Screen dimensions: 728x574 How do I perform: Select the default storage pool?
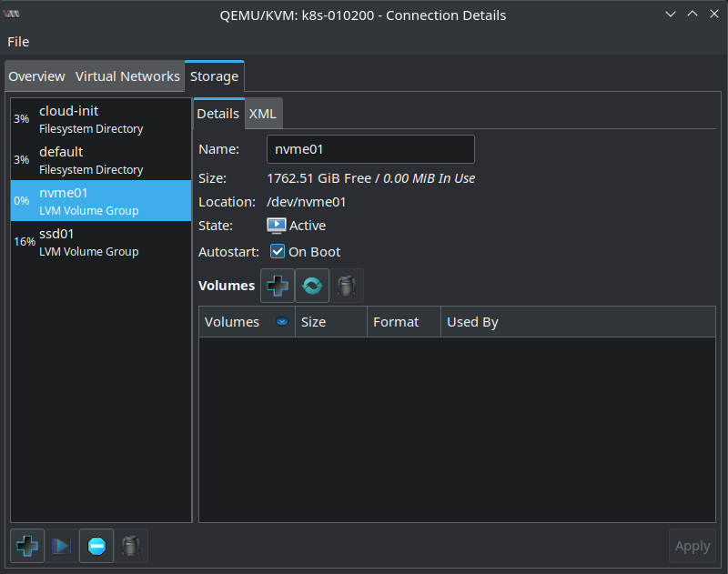tap(101, 159)
